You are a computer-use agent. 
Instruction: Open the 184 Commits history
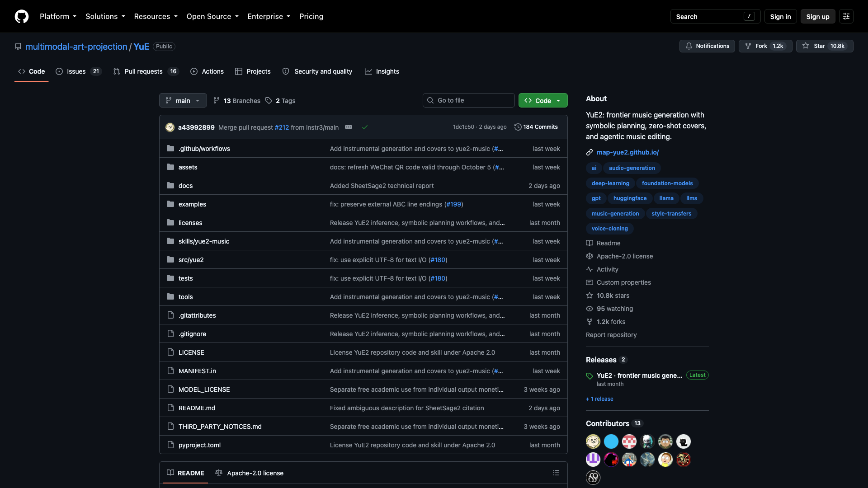pos(536,127)
